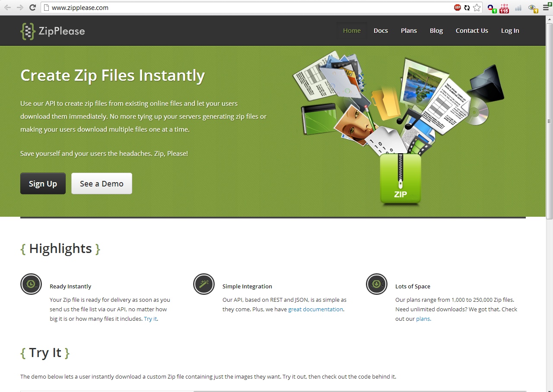Screen dimensions: 553x392
Task: Click the See a Demo button
Action: (x=102, y=183)
